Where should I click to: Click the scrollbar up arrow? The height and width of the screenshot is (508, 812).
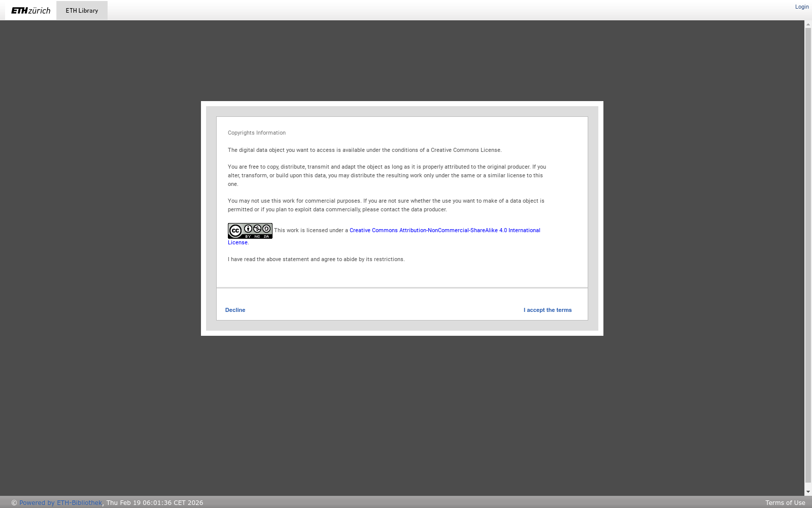pyautogui.click(x=808, y=24)
